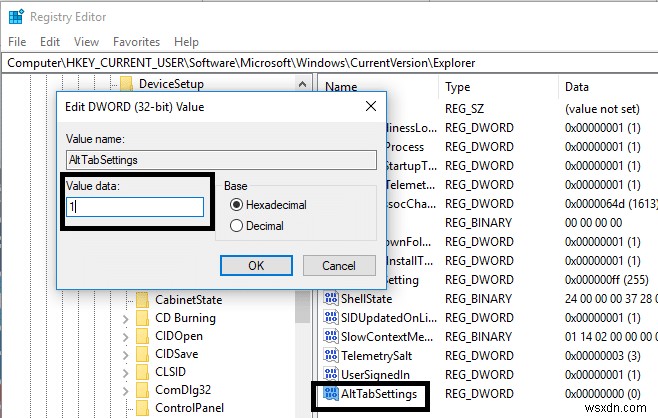Screen dimensions: 658x418
Task: Click the CLSID tree key label
Action: point(170,372)
